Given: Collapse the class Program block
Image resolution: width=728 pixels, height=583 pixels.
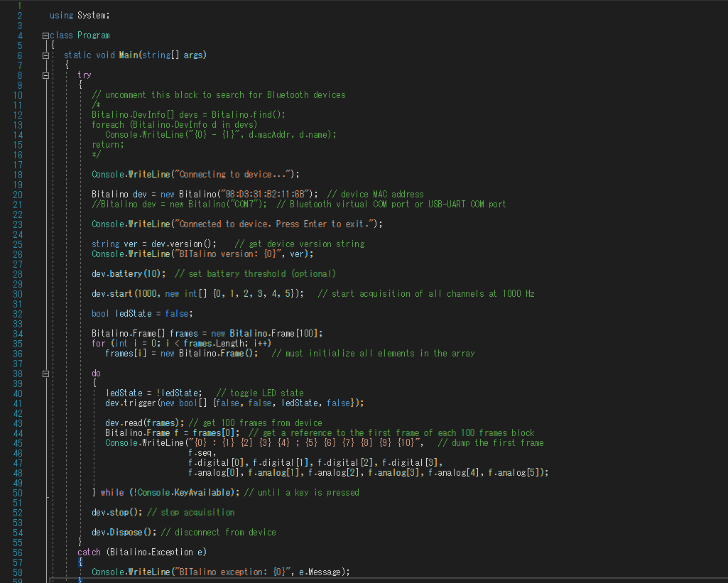Looking at the screenshot, I should tap(45, 36).
